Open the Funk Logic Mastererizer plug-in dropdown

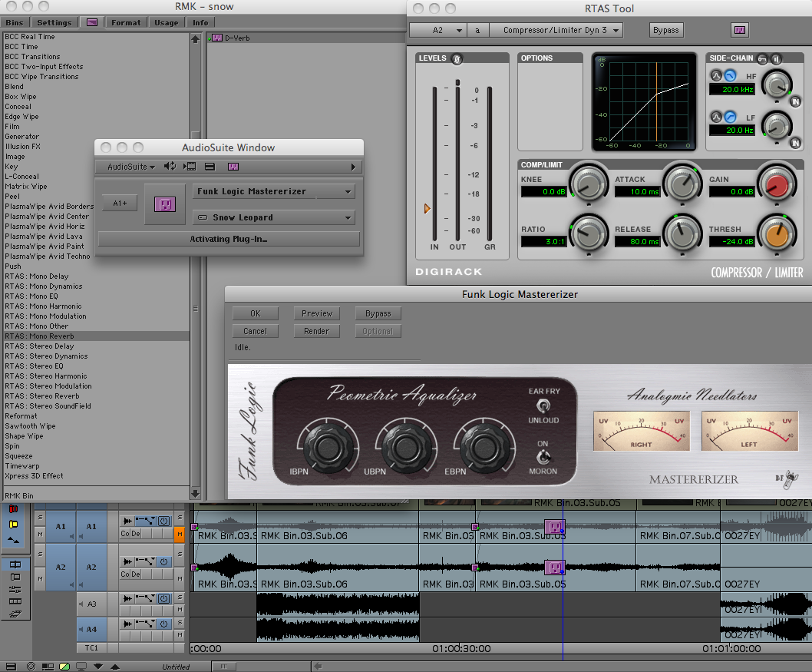(x=273, y=191)
